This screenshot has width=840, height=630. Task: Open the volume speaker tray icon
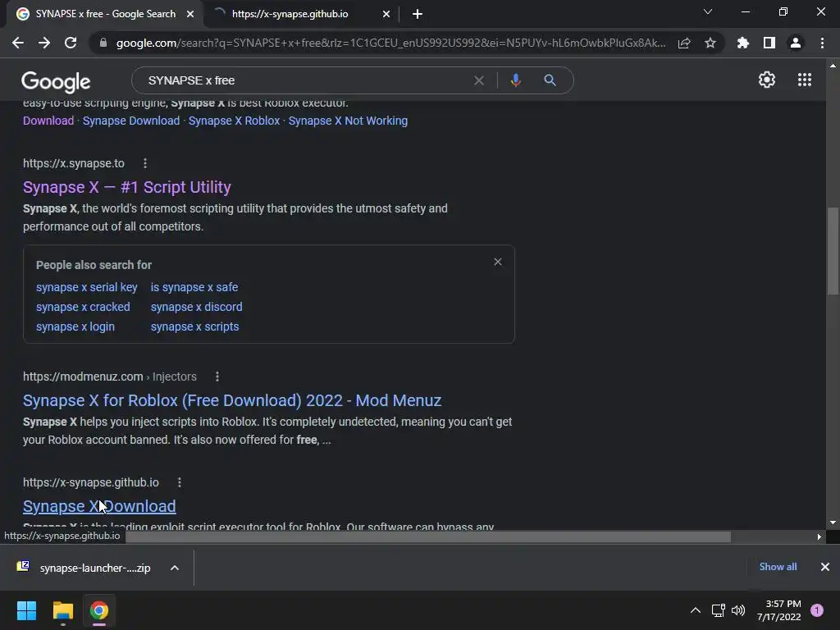click(738, 610)
